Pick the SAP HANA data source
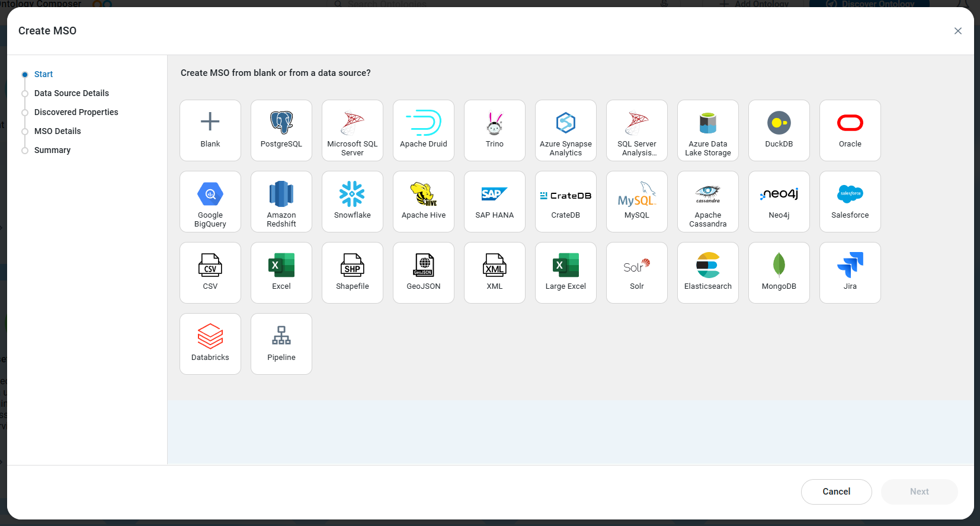Viewport: 980px width, 526px height. point(495,202)
